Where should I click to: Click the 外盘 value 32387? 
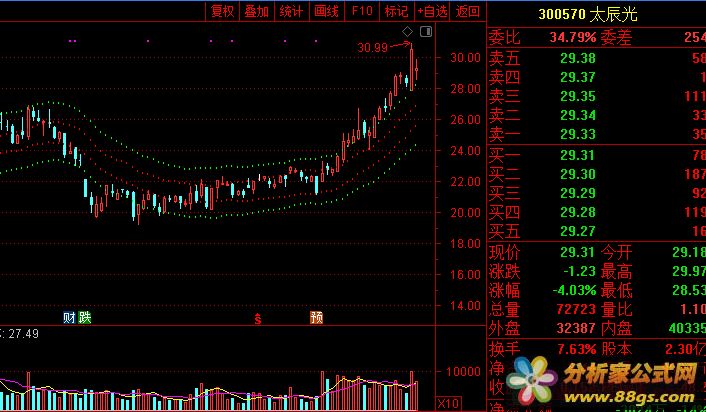[576, 328]
